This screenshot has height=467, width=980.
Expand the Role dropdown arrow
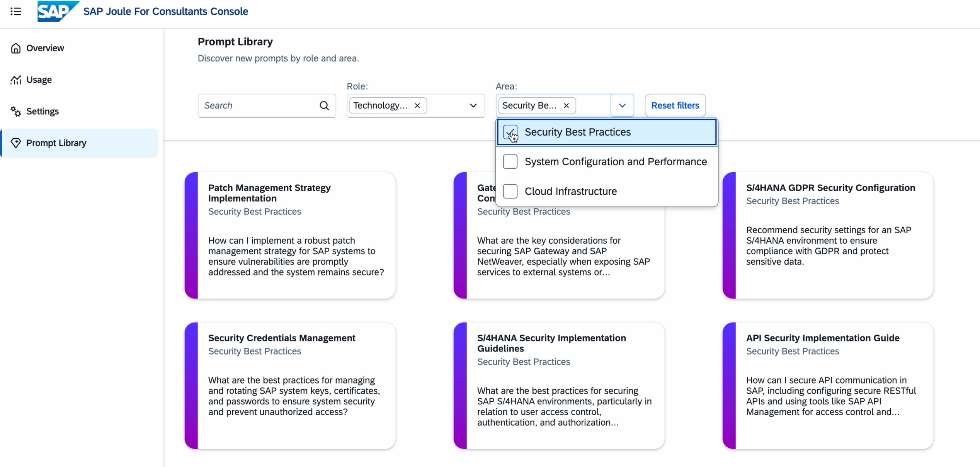pyautogui.click(x=473, y=105)
